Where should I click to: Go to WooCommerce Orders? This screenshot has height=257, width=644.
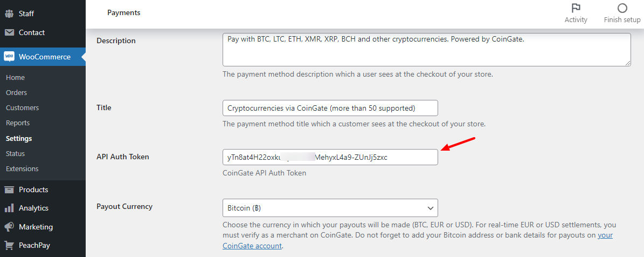point(16,92)
